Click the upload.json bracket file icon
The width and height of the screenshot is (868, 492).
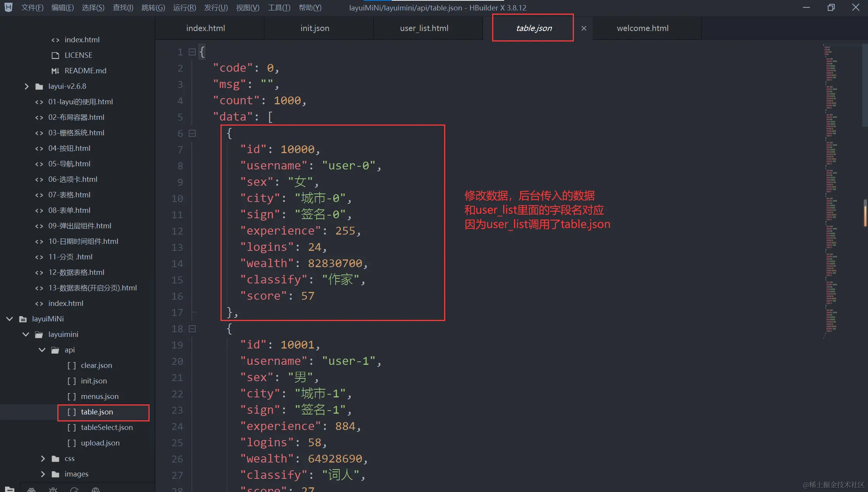coord(72,443)
